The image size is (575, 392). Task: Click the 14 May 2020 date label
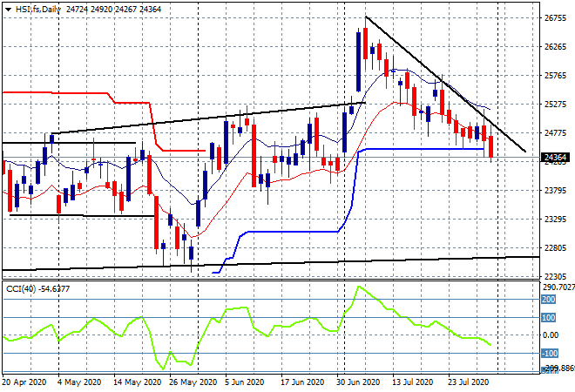137,382
